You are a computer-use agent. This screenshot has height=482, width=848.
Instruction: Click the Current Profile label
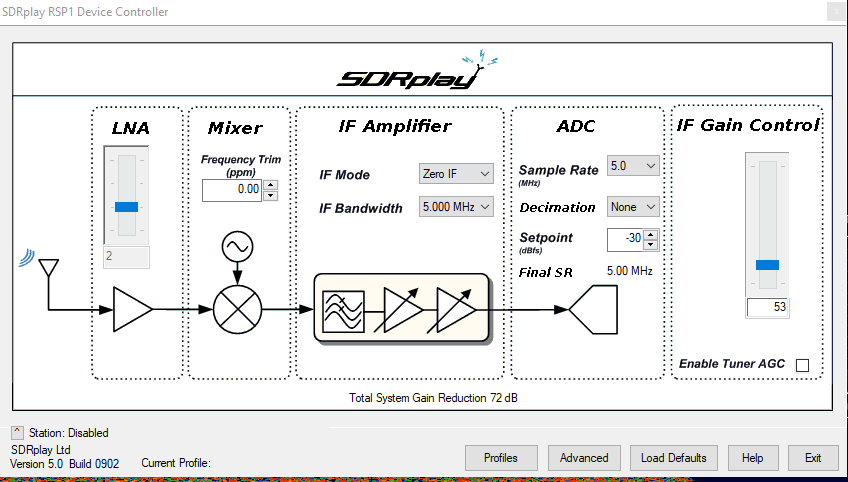click(176, 463)
